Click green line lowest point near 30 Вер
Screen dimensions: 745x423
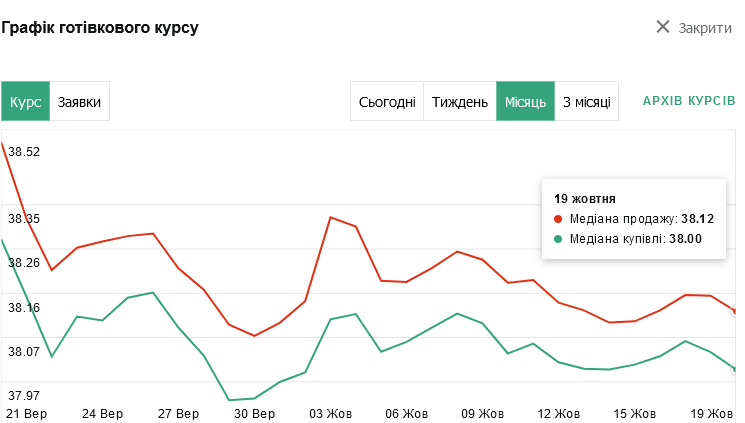pyautogui.click(x=230, y=400)
